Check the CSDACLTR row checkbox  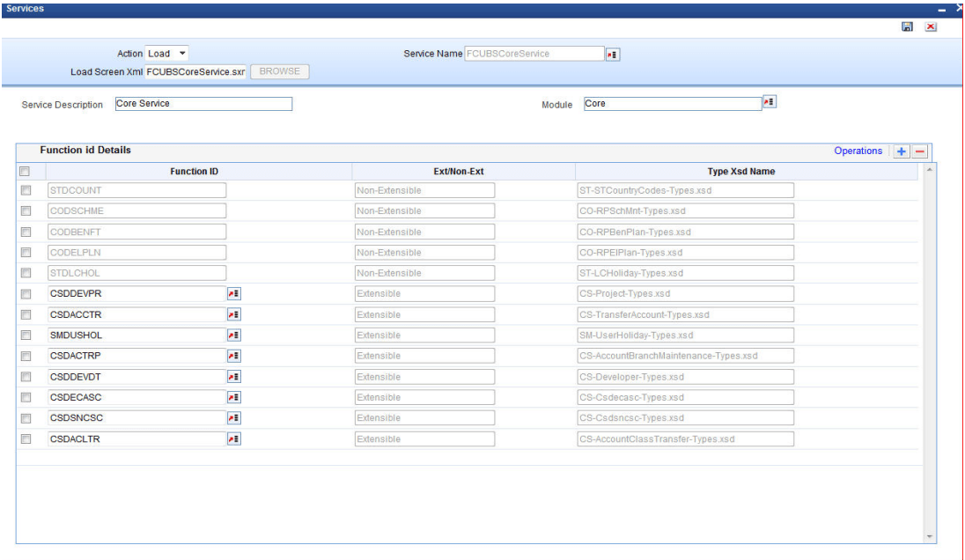pos(26,438)
